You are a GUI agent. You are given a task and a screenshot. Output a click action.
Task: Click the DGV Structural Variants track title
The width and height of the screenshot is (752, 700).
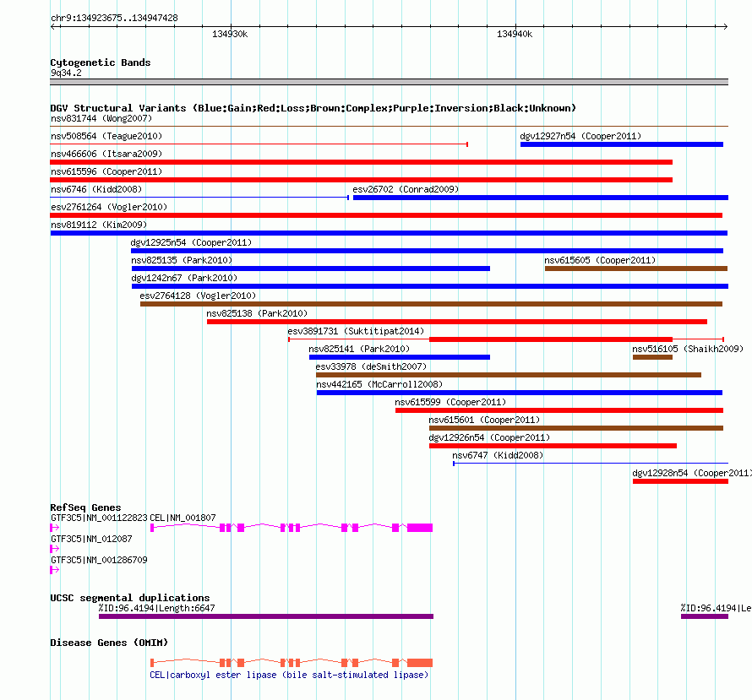pyautogui.click(x=313, y=108)
